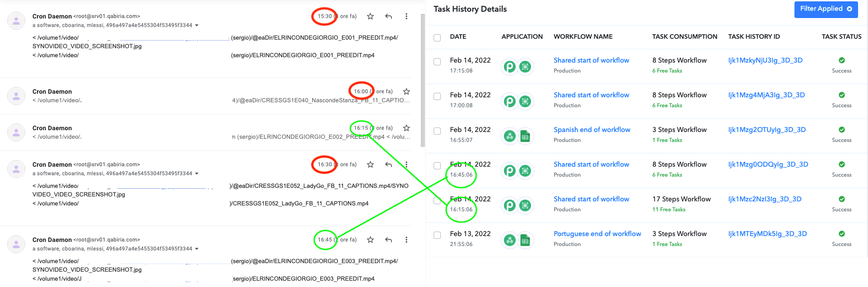Image resolution: width=868 pixels, height=287 pixels.
Task: Check the box for the 17:15:08 task
Action: click(437, 62)
